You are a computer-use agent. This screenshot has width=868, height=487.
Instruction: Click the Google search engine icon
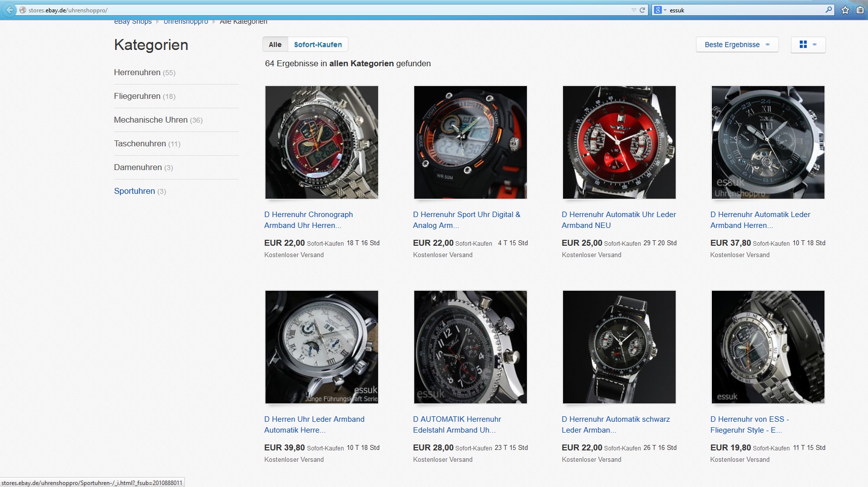point(657,10)
